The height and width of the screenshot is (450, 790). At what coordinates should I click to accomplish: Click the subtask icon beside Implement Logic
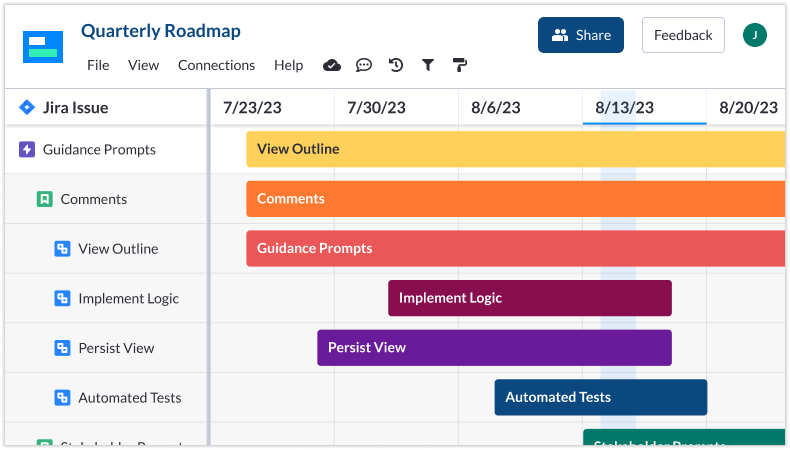pos(62,298)
